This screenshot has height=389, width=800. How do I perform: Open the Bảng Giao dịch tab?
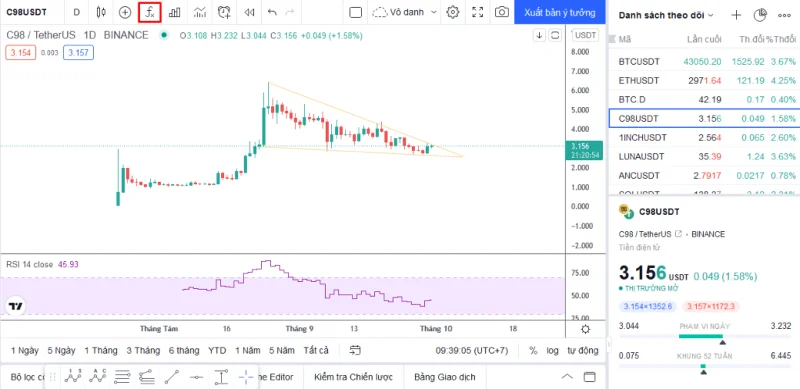445,377
